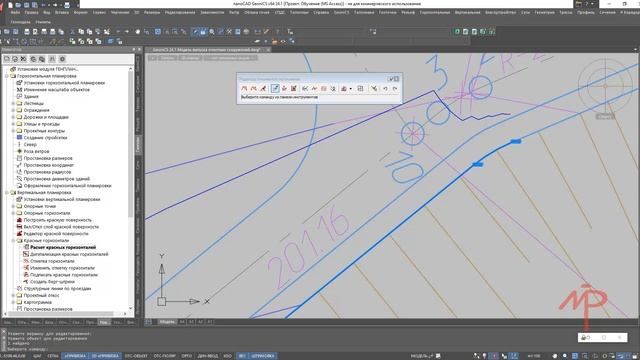Image resolution: width=640 pixels, height=360 pixels.
Task: Click the undo arrow in floating editor toolbar
Action: tap(385, 89)
